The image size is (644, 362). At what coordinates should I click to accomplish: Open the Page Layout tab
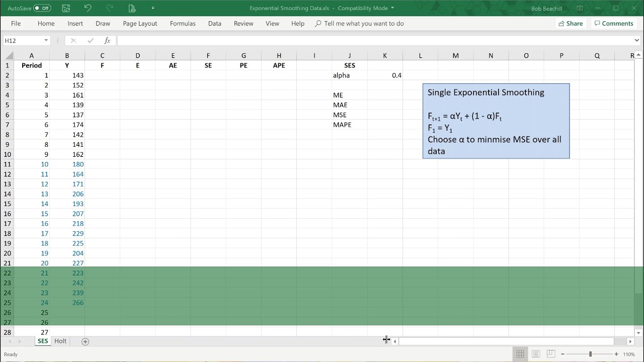point(140,24)
